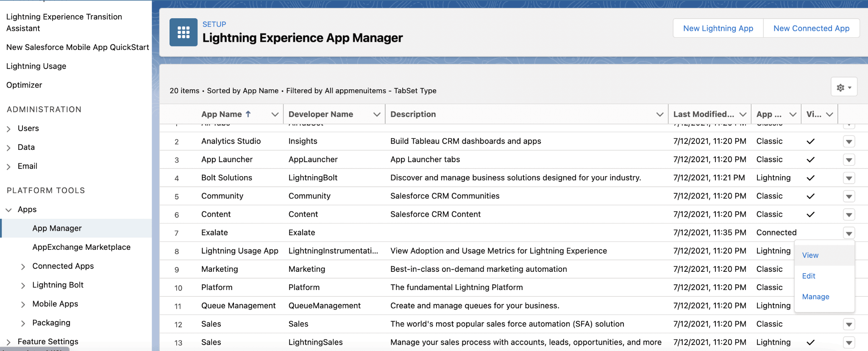Click the Marketing app name cell
This screenshot has width=868, height=351.
[x=220, y=269]
